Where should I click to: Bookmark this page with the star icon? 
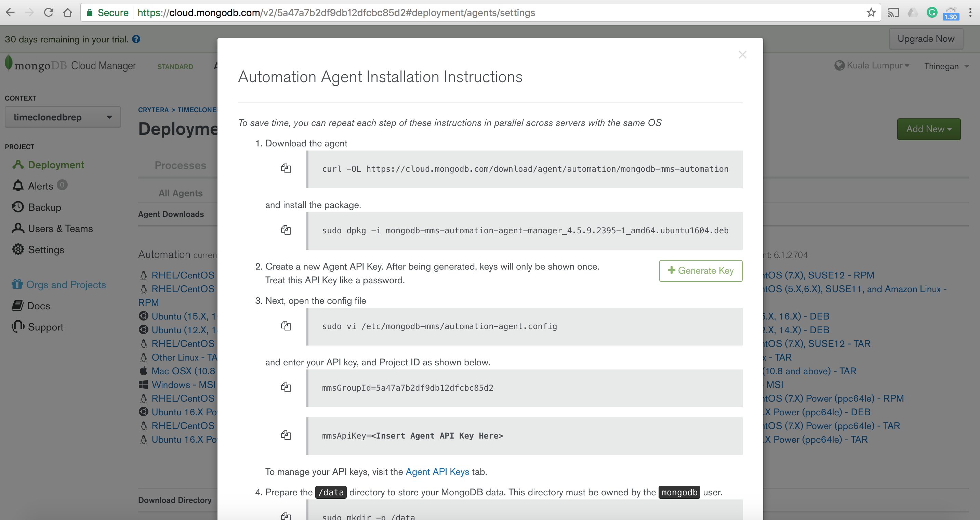pos(871,13)
